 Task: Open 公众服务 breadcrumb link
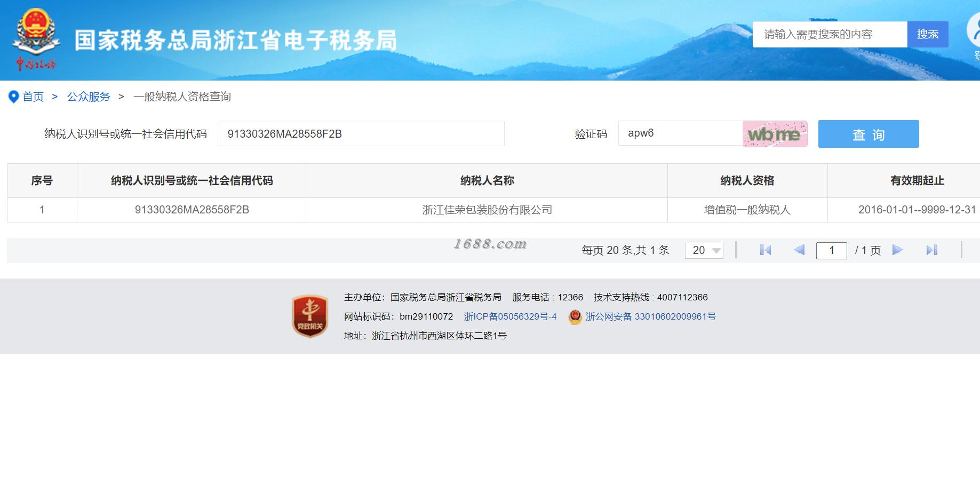point(89,97)
